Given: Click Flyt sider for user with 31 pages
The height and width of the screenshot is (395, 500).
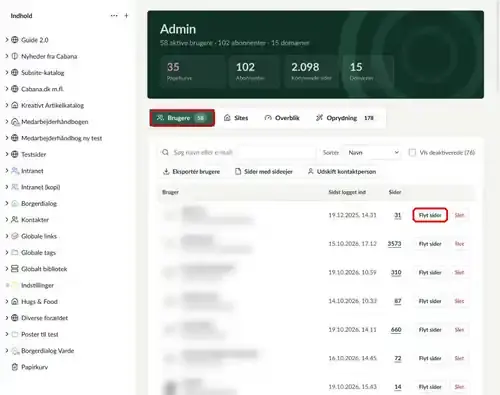Looking at the screenshot, I should pyautogui.click(x=430, y=215).
